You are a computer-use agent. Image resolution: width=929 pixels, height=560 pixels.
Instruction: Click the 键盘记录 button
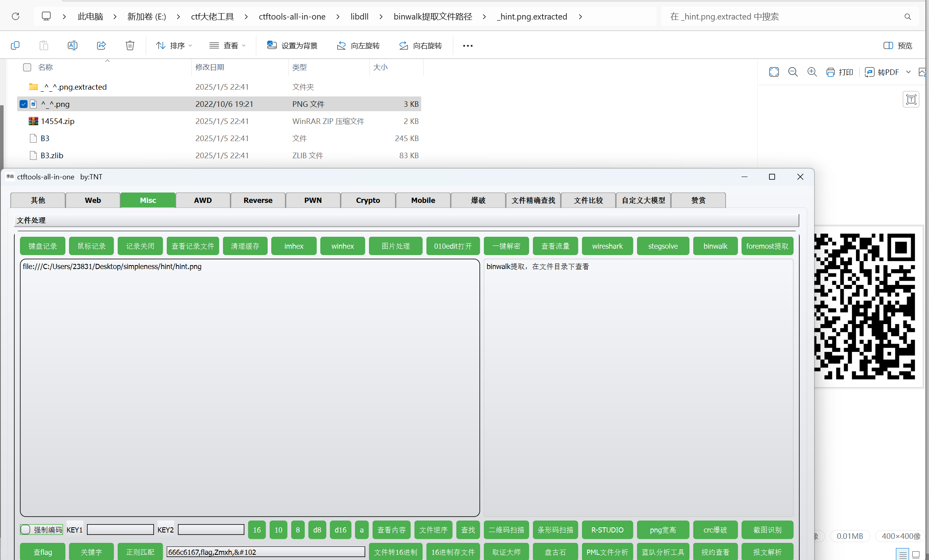pyautogui.click(x=43, y=246)
